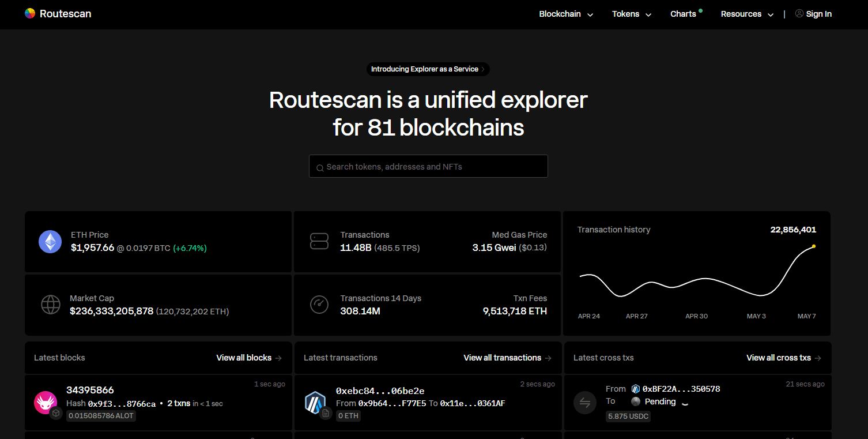Click the Transactions server icon
The width and height of the screenshot is (868, 439).
click(x=319, y=241)
